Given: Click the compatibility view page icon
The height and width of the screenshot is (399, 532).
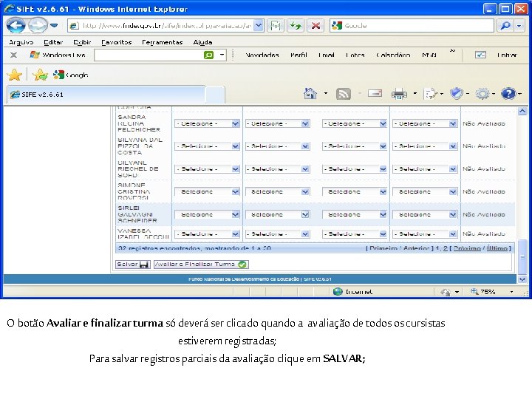Looking at the screenshot, I should tap(275, 25).
